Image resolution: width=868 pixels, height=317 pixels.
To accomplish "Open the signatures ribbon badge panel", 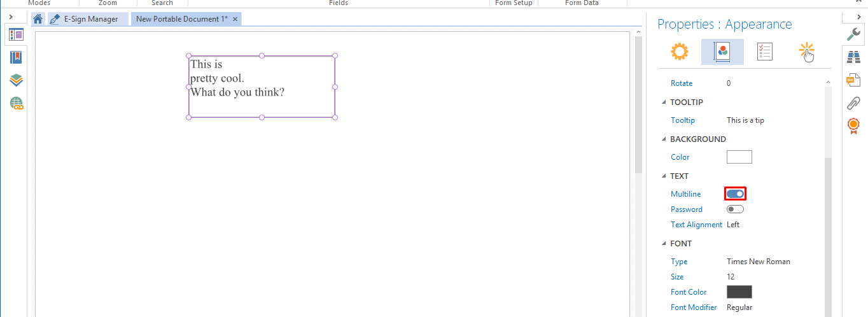I will pyautogui.click(x=853, y=126).
